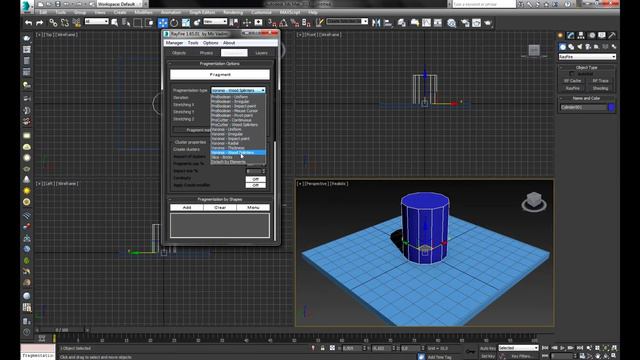Viewport: 640px width, 360px height.
Task: Click the time slider 0/100 handle
Action: click(x=62, y=330)
